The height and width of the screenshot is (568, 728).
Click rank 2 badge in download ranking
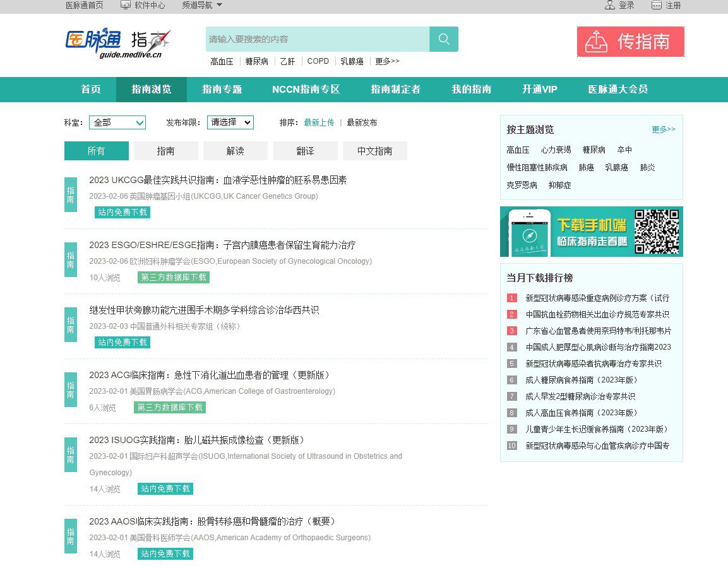[511, 314]
